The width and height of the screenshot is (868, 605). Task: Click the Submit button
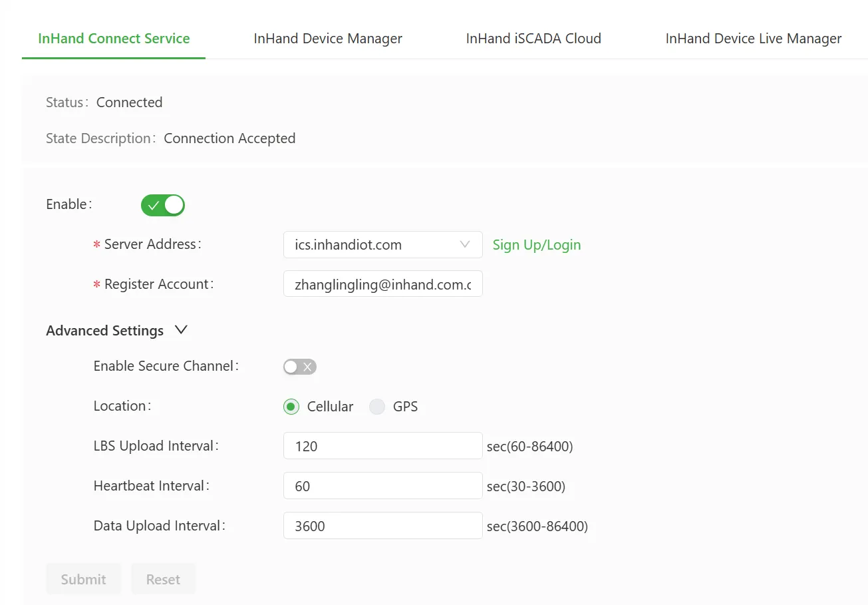(84, 579)
